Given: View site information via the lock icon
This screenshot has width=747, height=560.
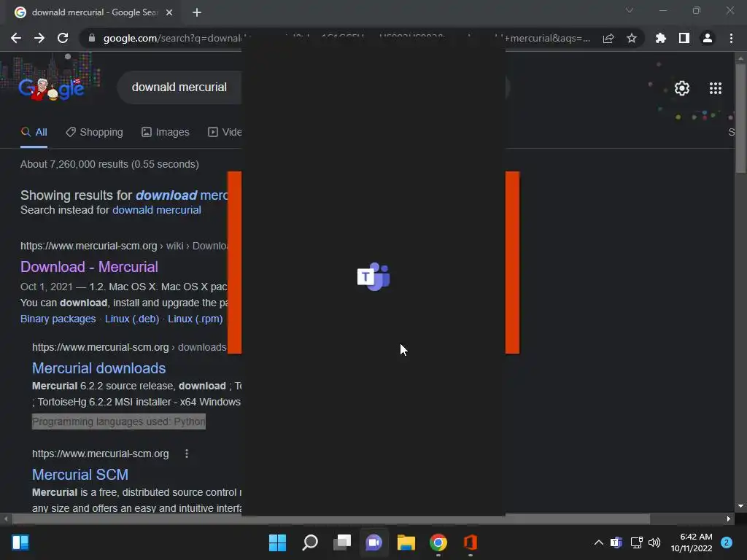Looking at the screenshot, I should tap(92, 38).
